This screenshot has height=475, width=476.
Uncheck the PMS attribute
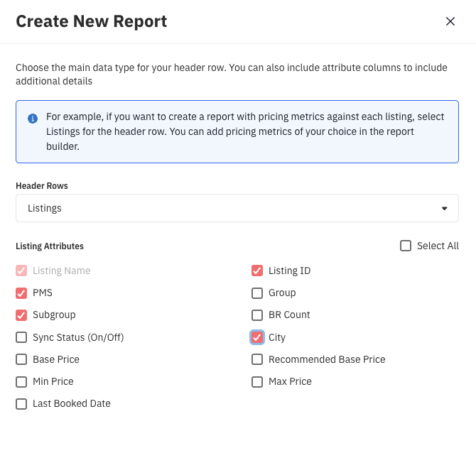click(x=21, y=293)
